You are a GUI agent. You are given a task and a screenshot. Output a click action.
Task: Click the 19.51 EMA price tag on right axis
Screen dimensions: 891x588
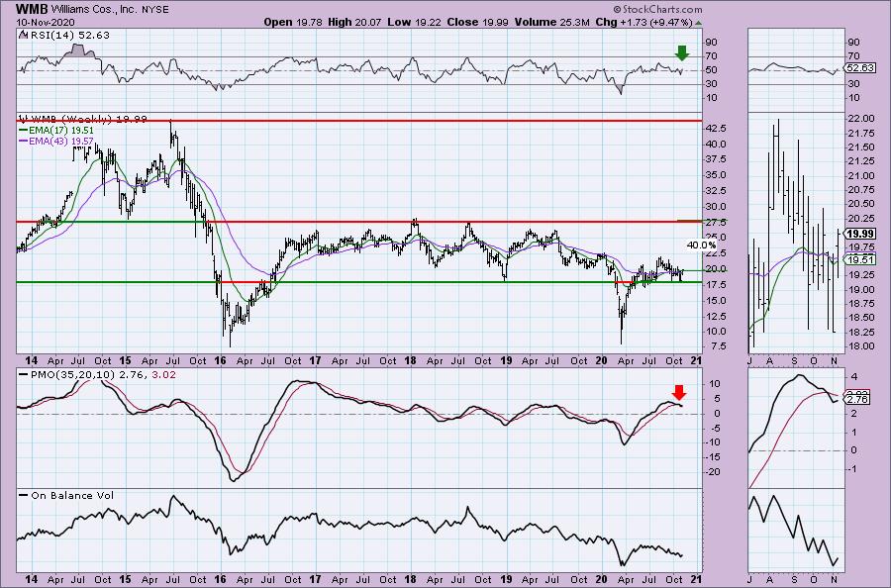pos(859,259)
